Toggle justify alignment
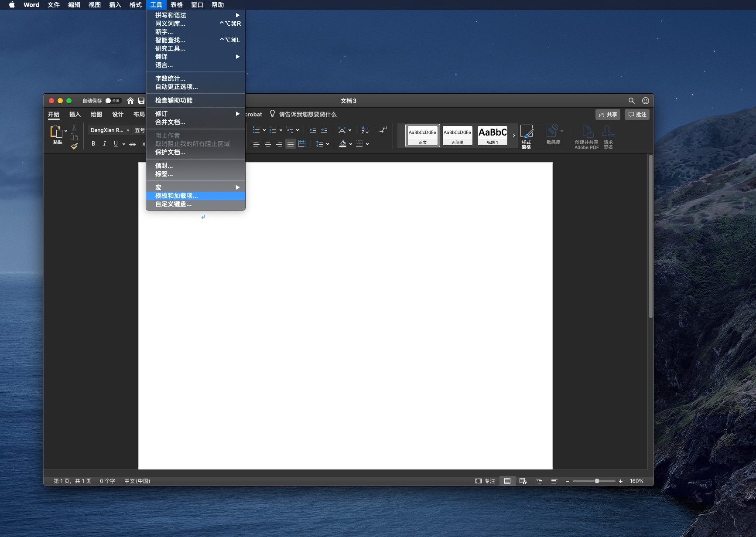Image resolution: width=756 pixels, height=537 pixels. coord(291,144)
